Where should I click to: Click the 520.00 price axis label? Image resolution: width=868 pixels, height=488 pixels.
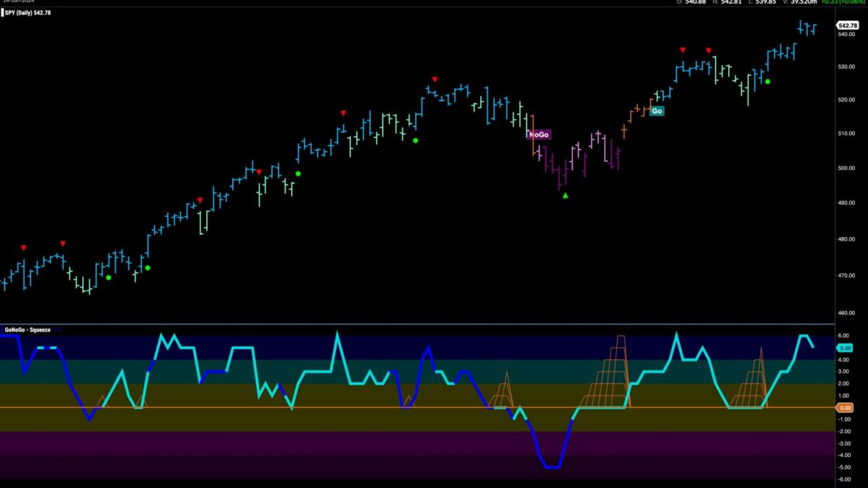click(848, 100)
